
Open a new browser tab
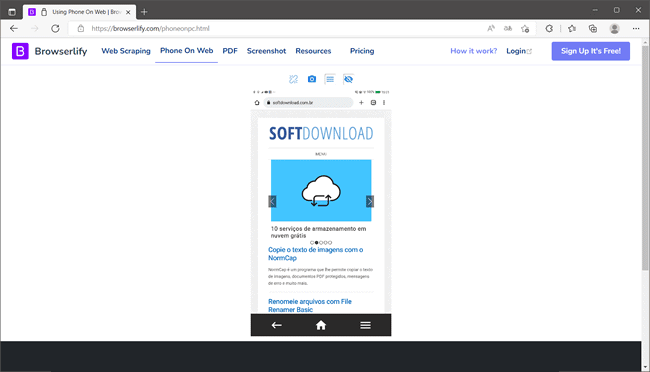(144, 12)
